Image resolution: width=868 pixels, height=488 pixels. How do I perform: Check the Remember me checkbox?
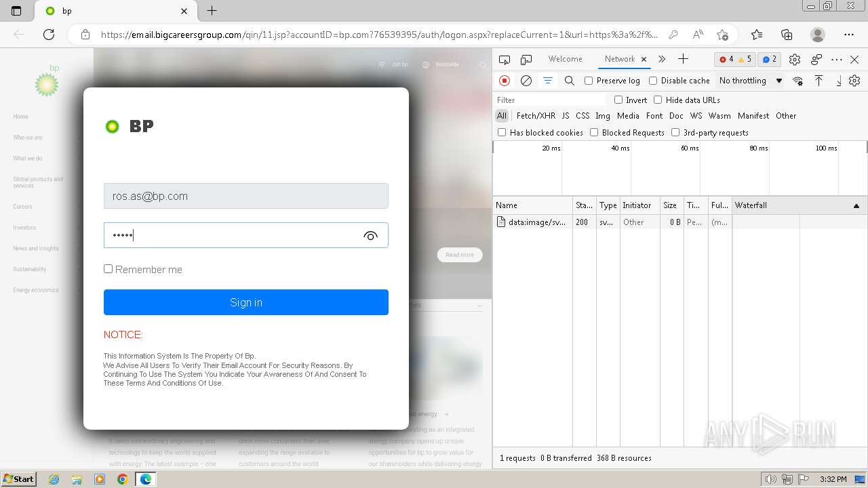click(x=108, y=269)
